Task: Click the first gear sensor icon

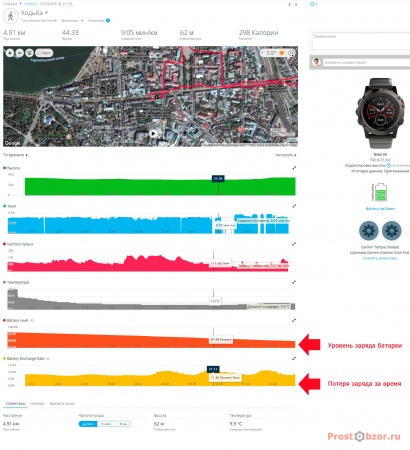Action: pyautogui.click(x=368, y=230)
